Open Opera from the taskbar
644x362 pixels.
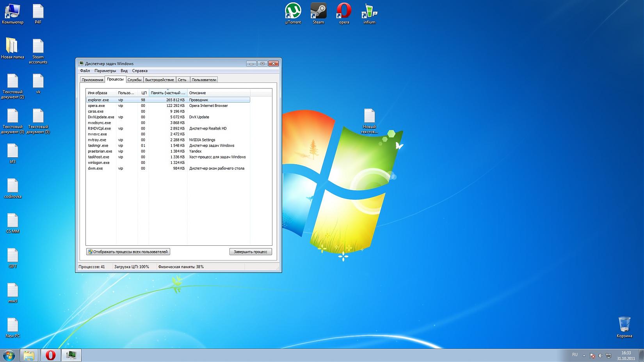tap(50, 355)
